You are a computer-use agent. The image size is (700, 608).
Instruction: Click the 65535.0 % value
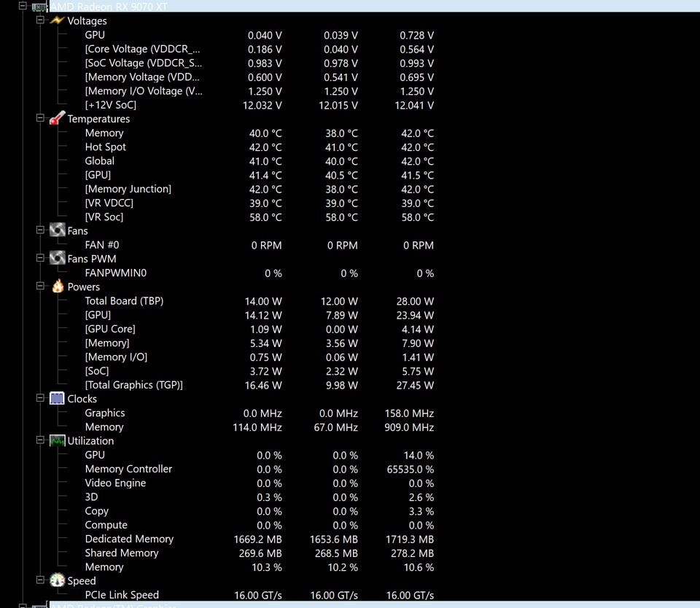(x=411, y=469)
